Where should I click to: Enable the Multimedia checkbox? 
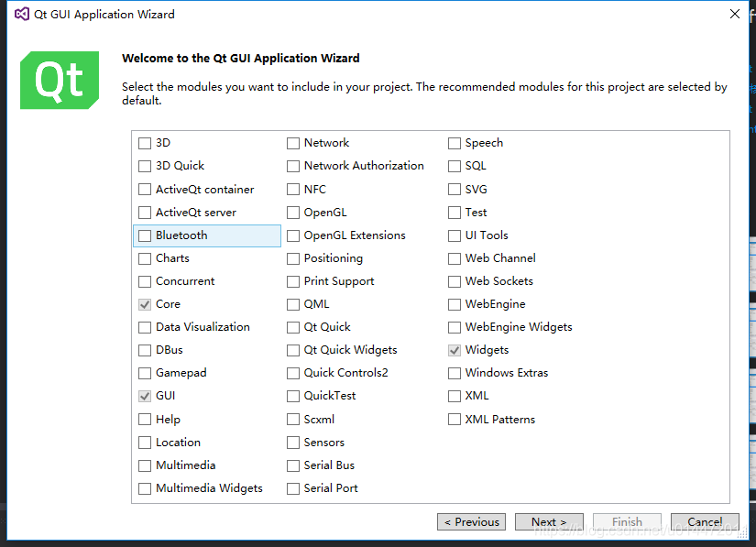(145, 465)
